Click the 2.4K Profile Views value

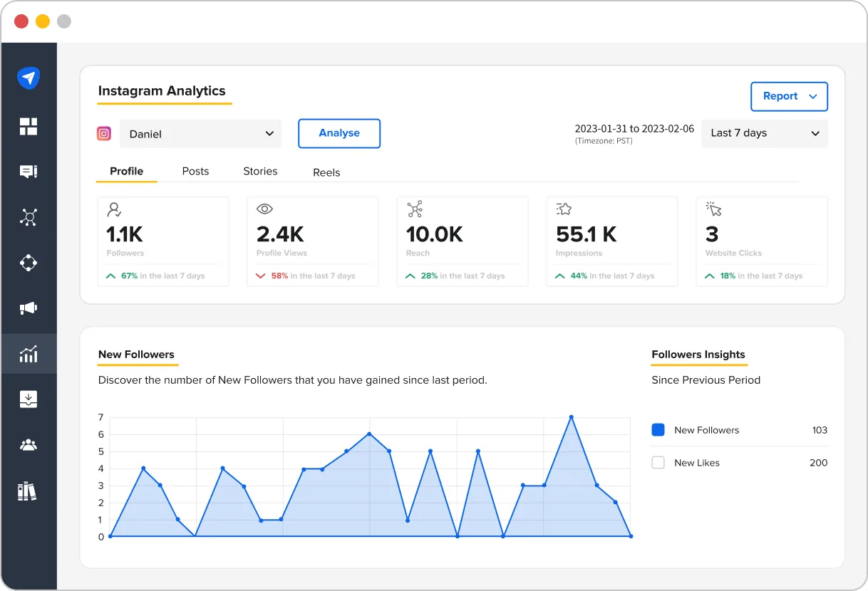tap(280, 234)
